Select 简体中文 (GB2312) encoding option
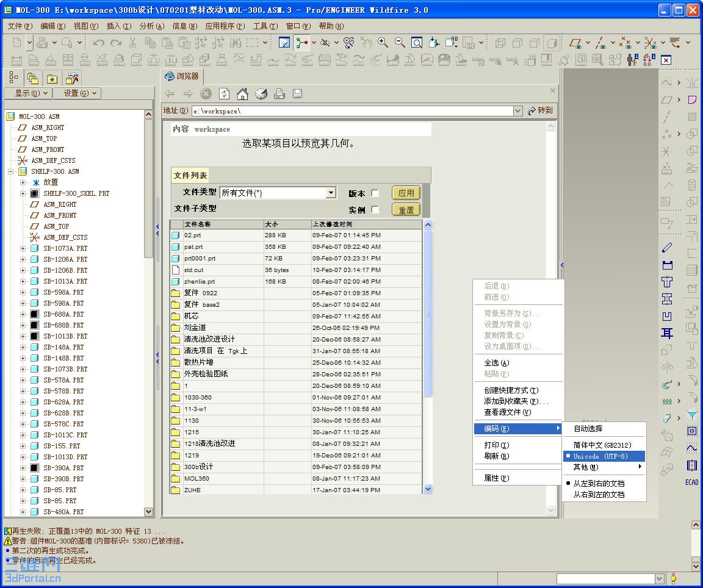Viewport: 703px width, 588px height. click(604, 445)
